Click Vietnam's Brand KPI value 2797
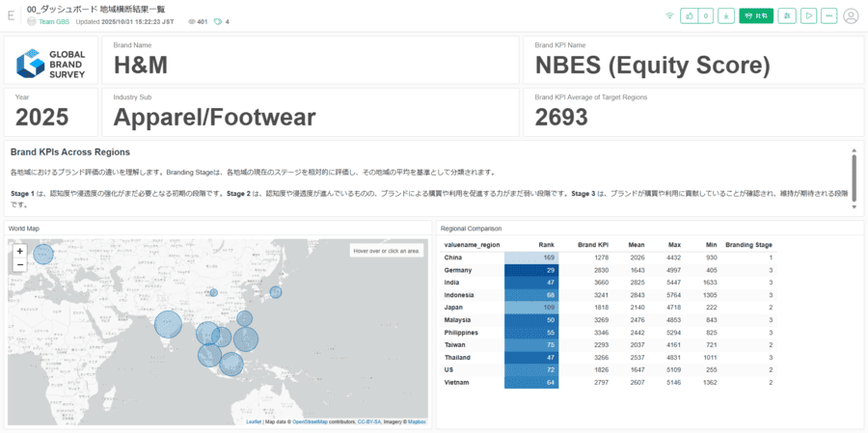Screen dimensions: 868x433 [x=601, y=382]
